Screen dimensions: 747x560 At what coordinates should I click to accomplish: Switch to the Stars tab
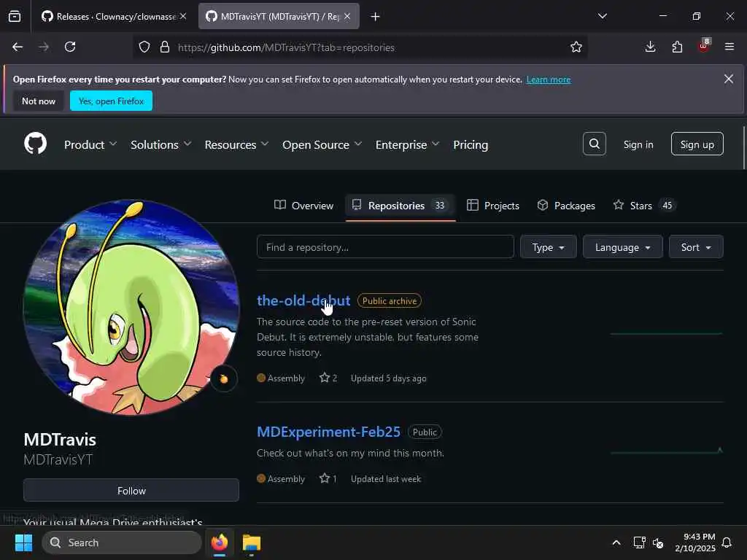[645, 205]
